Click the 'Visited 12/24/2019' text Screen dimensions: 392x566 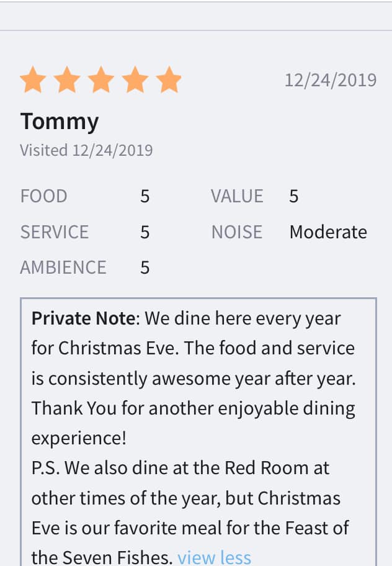(86, 150)
